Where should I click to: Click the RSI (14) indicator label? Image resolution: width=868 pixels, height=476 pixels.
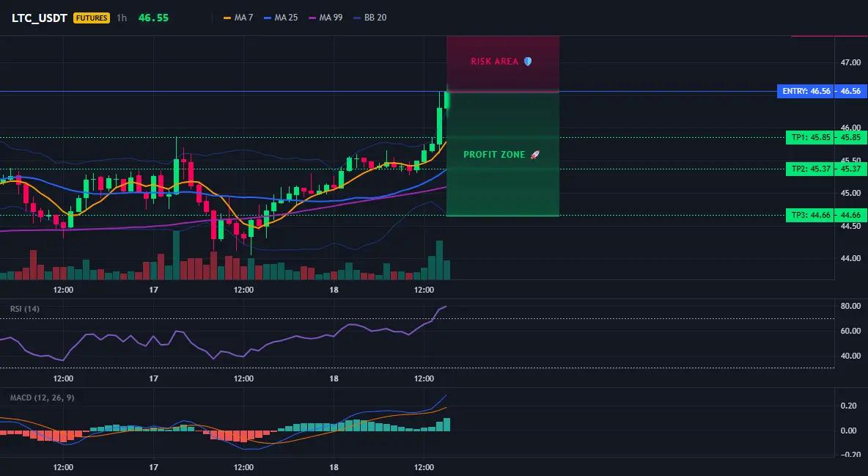point(25,309)
